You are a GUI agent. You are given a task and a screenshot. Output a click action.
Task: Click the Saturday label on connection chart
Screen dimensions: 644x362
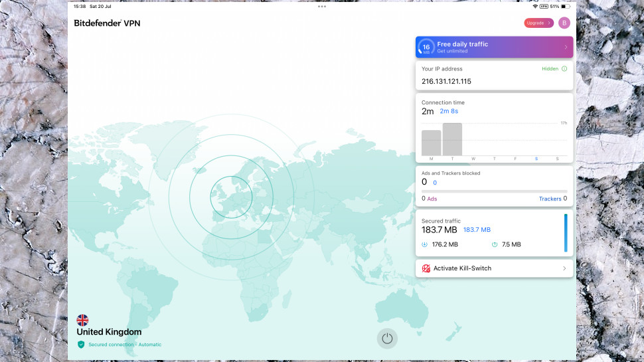point(536,159)
